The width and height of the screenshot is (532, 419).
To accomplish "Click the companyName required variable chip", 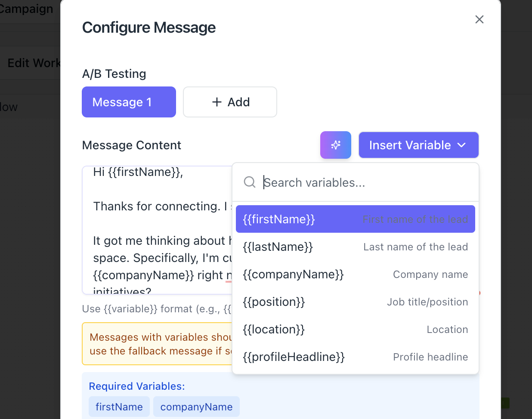I will [x=196, y=407].
